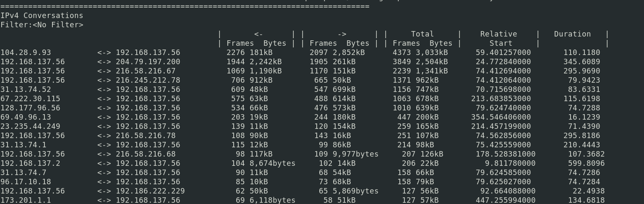Click IP address 96.17.10.18
644x204 pixels.
(26, 182)
